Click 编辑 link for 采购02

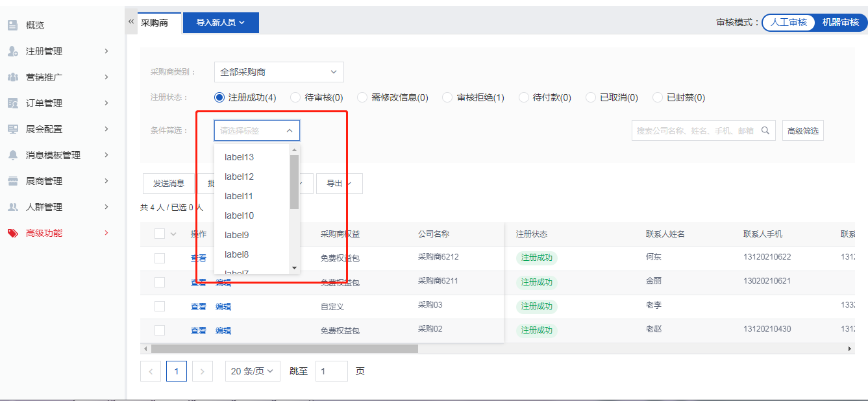(x=223, y=330)
